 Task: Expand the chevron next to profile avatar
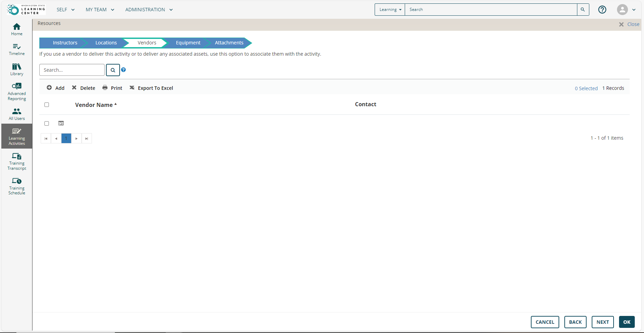pos(634,10)
